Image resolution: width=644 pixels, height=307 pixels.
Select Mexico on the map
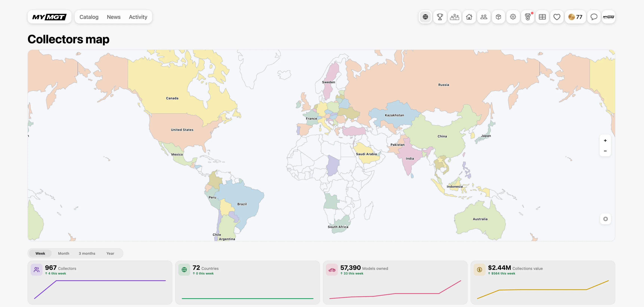(177, 154)
